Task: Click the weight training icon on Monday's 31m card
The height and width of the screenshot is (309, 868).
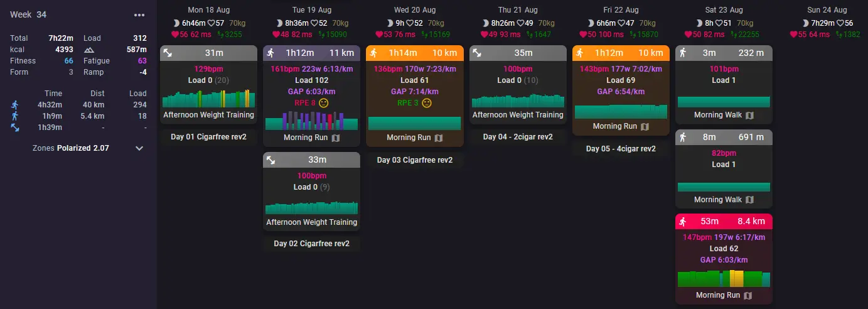Action: pyautogui.click(x=168, y=53)
